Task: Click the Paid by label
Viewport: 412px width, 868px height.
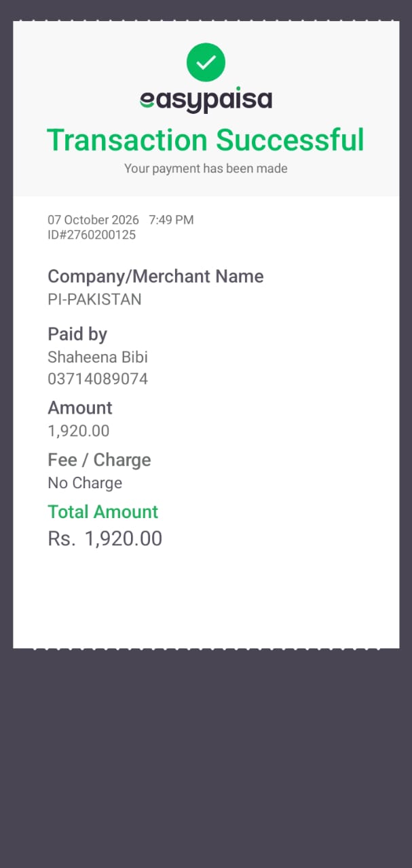Action: (x=77, y=334)
